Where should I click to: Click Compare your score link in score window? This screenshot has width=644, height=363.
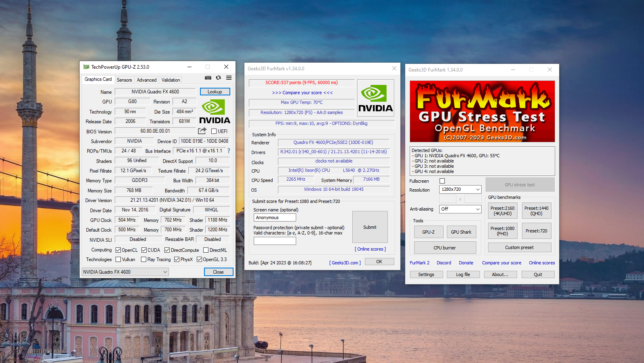(303, 93)
